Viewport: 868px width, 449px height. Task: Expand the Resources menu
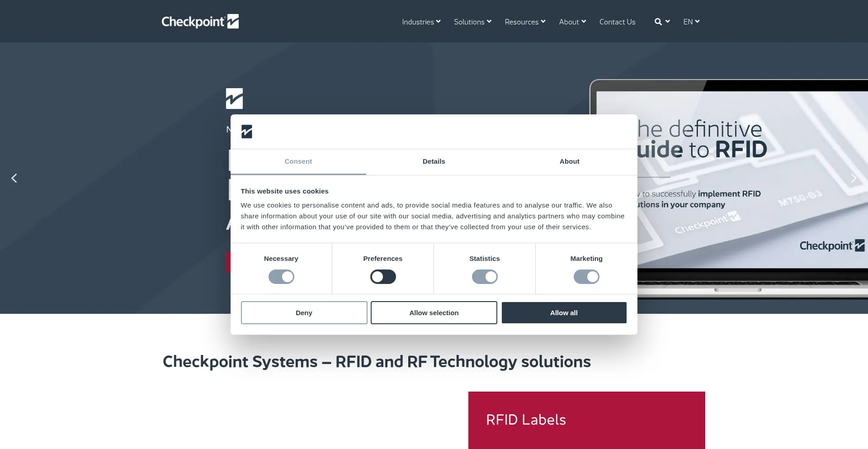click(525, 22)
